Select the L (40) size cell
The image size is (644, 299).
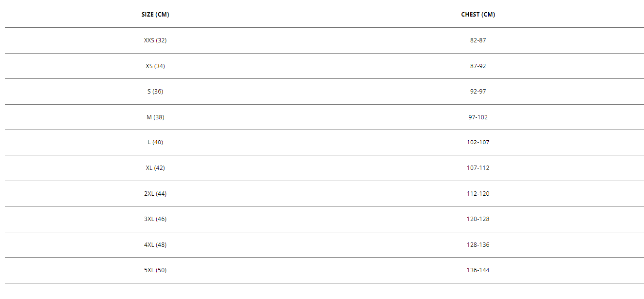[x=155, y=142]
